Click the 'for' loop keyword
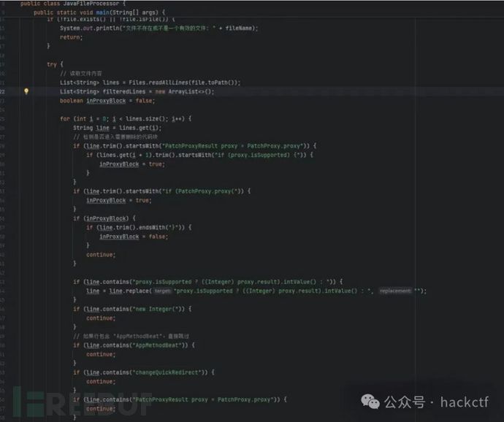Screen dimensions: 504x422 [65, 118]
